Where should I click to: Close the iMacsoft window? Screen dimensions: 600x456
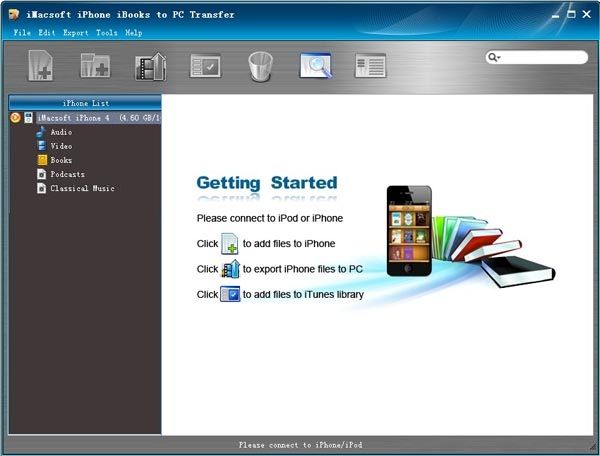click(x=587, y=14)
